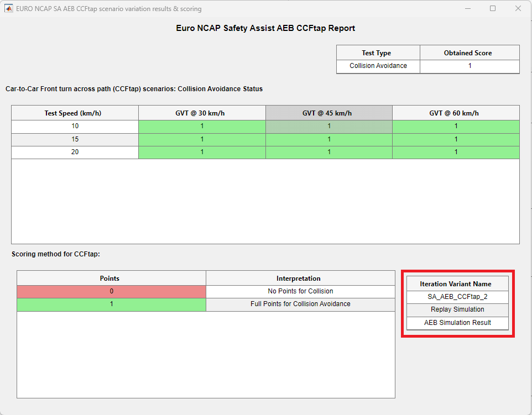Click the MATLAB icon in the title bar
This screenshot has height=415, width=532.
pos(8,8)
